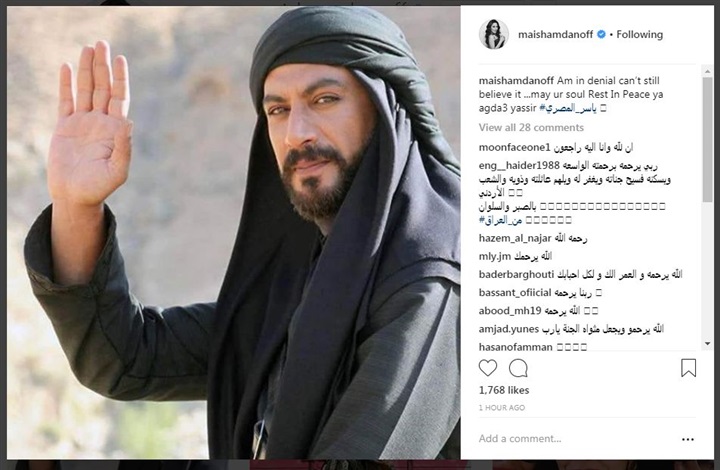Viewport: 720px width, 470px height.
Task: Open maishamdanoff profile picture avatar
Action: point(494,34)
